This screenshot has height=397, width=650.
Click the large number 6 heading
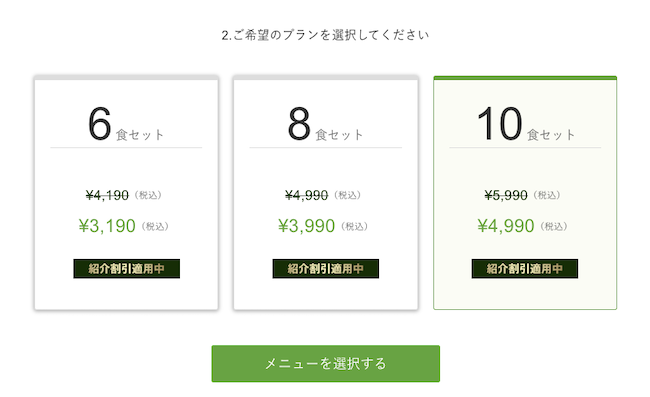(99, 123)
